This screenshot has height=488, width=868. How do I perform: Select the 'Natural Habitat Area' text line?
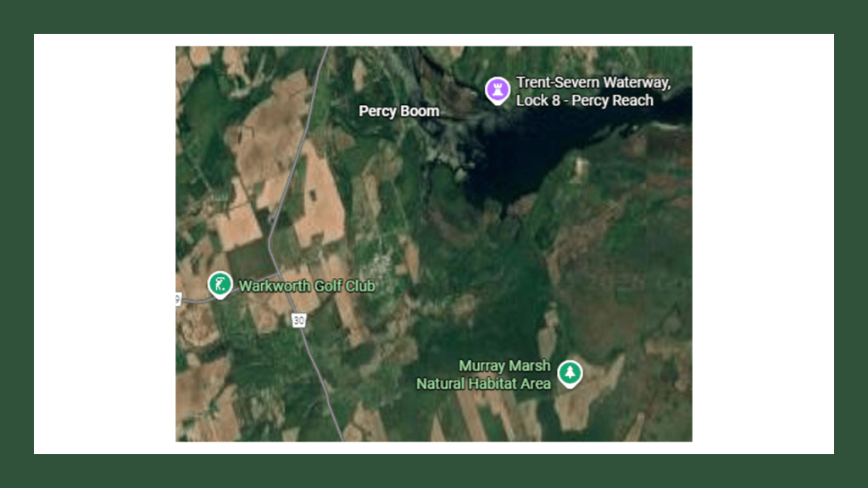click(x=483, y=384)
